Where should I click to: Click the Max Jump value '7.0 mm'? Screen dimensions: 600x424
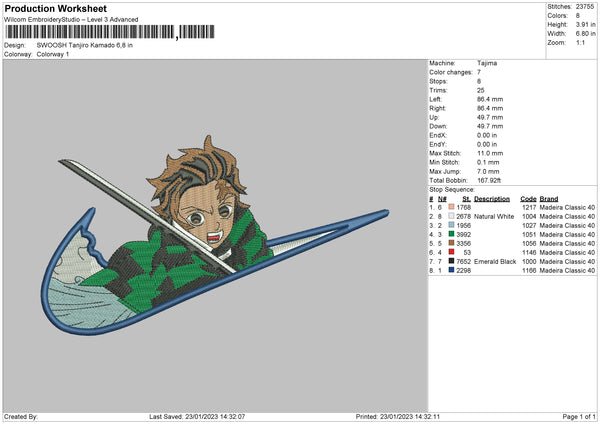pos(488,171)
